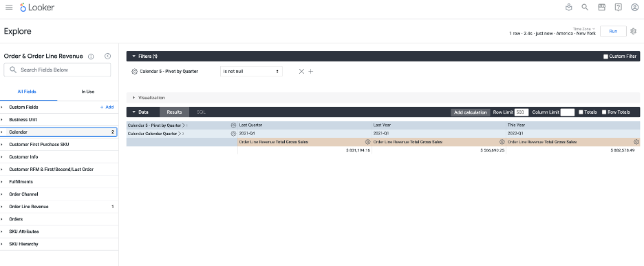The width and height of the screenshot is (644, 266).
Task: Open the Help question mark icon
Action: (x=618, y=8)
